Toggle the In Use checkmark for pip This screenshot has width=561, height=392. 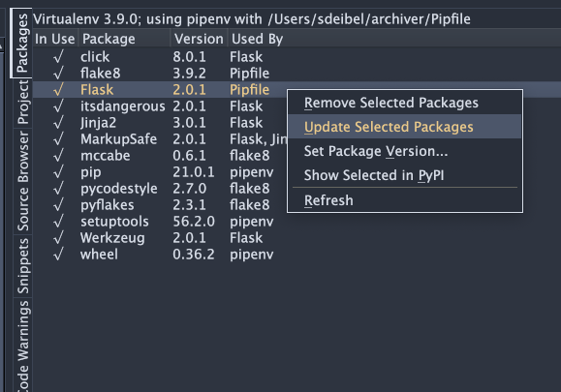[x=58, y=172]
